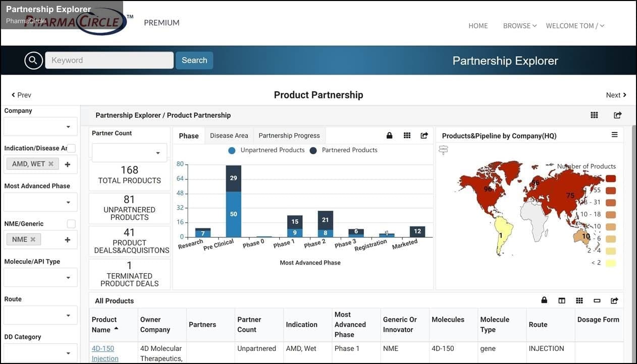The image size is (637, 364).
Task: Add another Indication/Disease filter with plus
Action: click(x=68, y=164)
